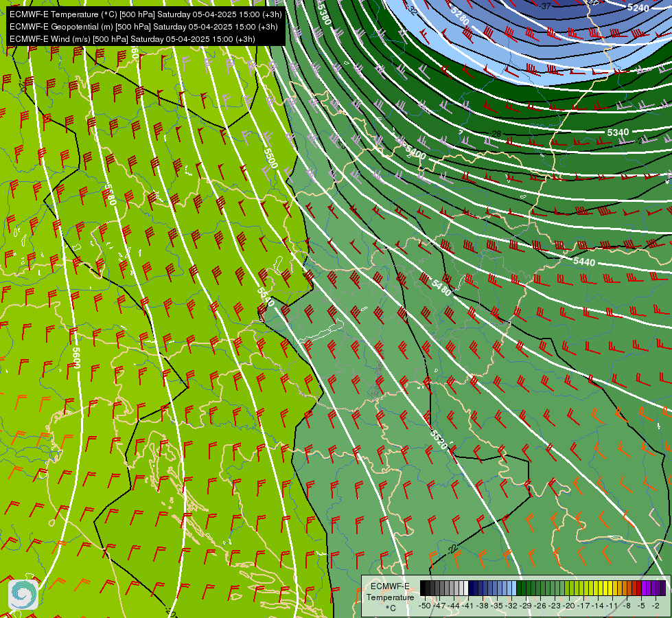Click the -2 value on legend scale

(x=656, y=606)
